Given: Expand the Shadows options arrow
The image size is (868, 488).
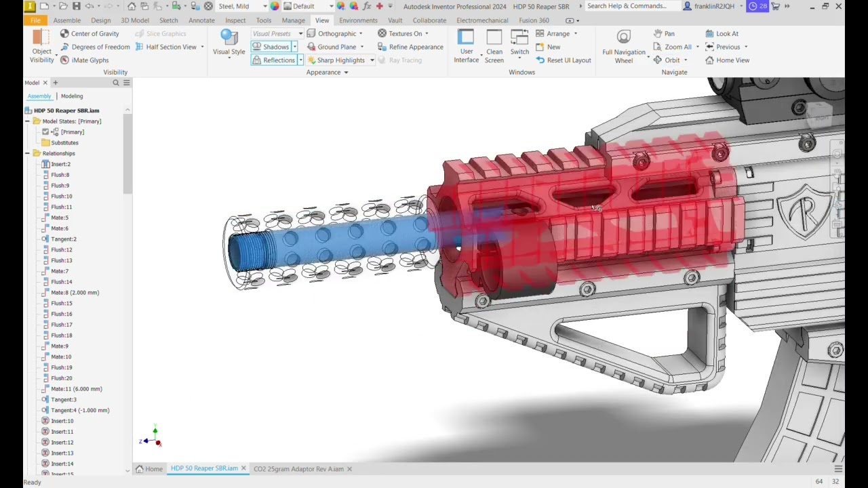Looking at the screenshot, I should click(294, 47).
